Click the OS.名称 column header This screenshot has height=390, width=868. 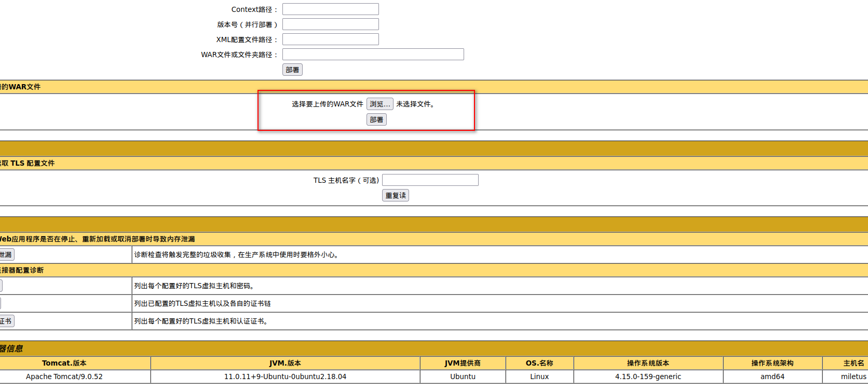tap(539, 363)
